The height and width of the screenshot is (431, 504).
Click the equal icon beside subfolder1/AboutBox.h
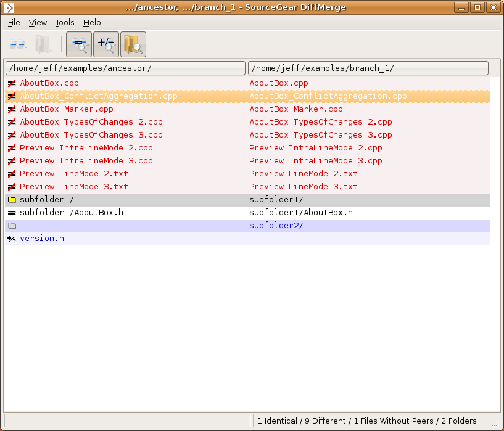coord(12,213)
